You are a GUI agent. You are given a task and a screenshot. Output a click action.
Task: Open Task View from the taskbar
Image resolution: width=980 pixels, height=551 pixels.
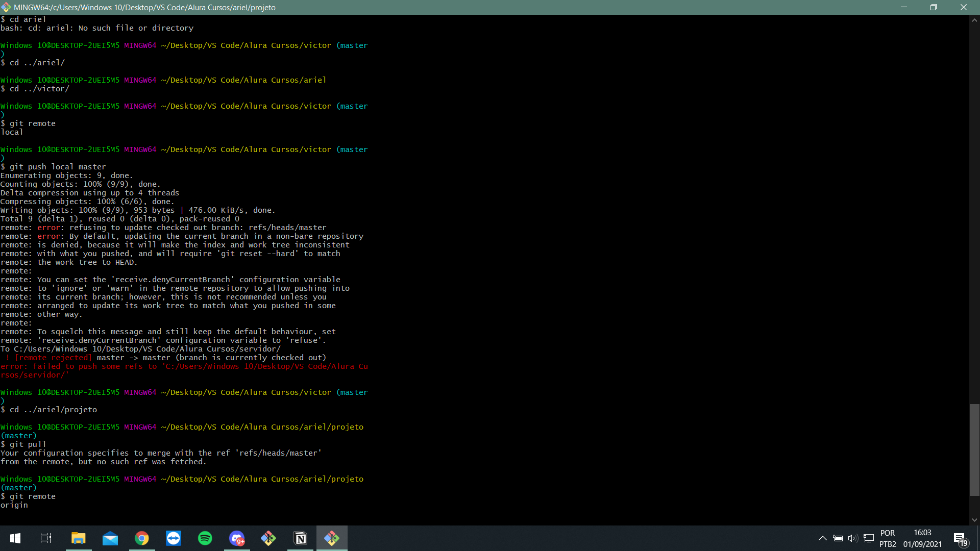46,538
